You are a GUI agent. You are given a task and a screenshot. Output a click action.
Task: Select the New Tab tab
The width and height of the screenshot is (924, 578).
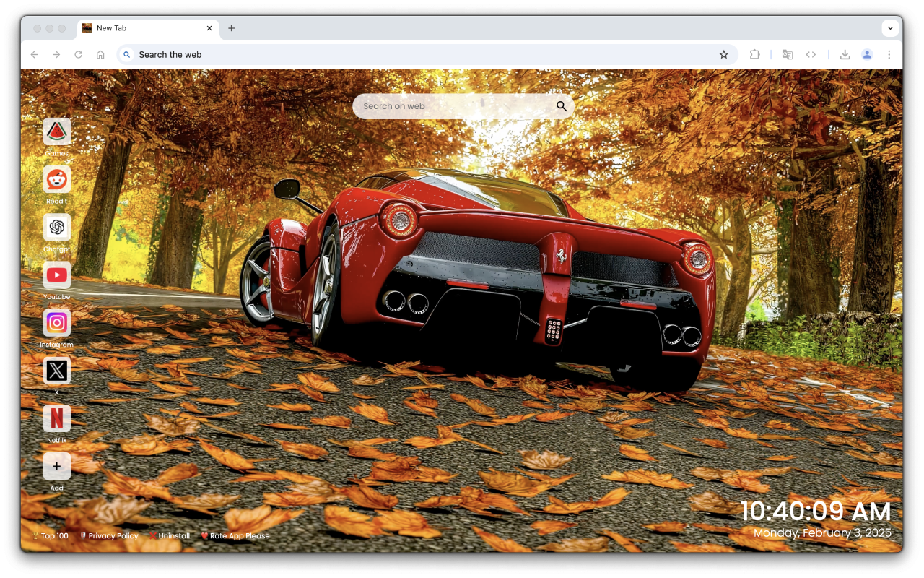click(147, 28)
